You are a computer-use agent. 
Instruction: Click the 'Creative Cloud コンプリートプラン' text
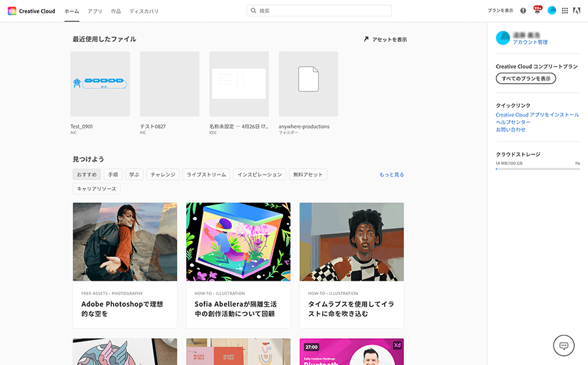(x=536, y=67)
